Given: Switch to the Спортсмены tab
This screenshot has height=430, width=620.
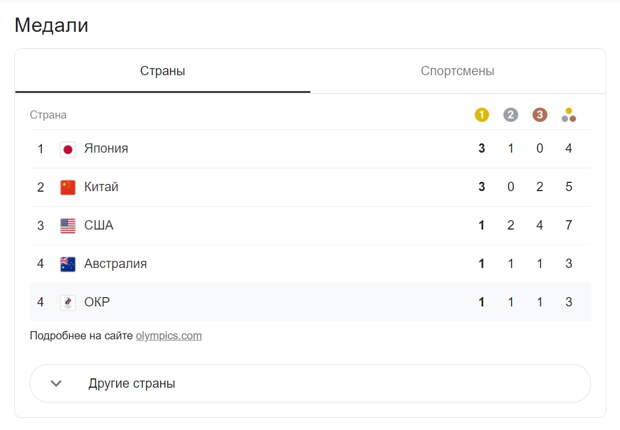Looking at the screenshot, I should [457, 71].
